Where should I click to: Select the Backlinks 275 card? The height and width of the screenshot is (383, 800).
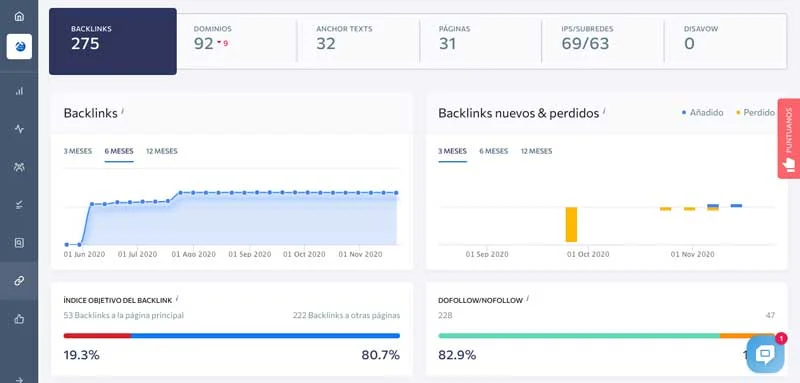pos(113,41)
